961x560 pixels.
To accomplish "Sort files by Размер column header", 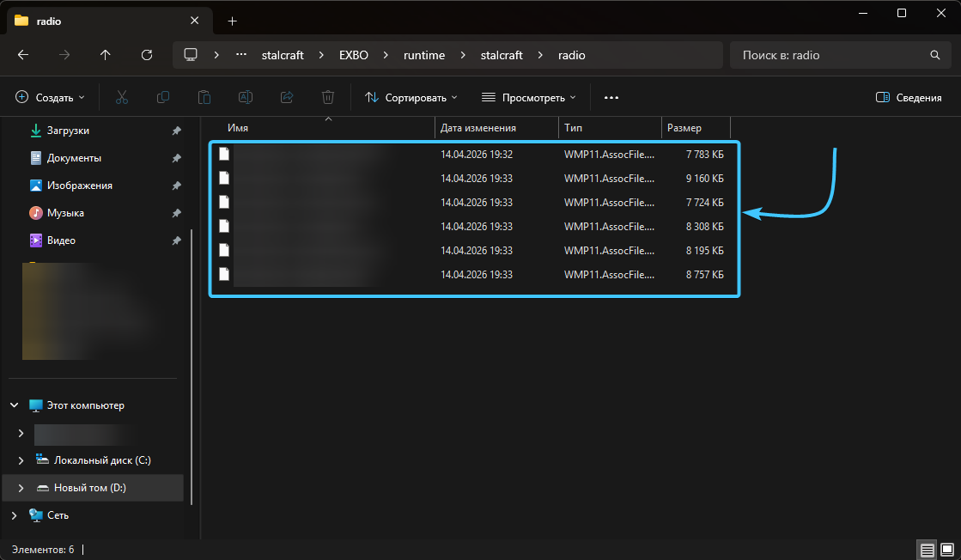I will point(684,128).
